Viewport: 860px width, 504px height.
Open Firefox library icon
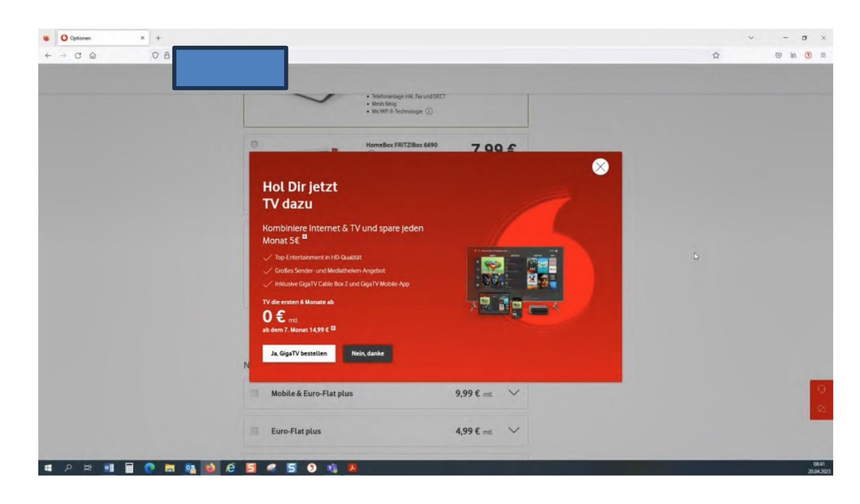[x=793, y=55]
